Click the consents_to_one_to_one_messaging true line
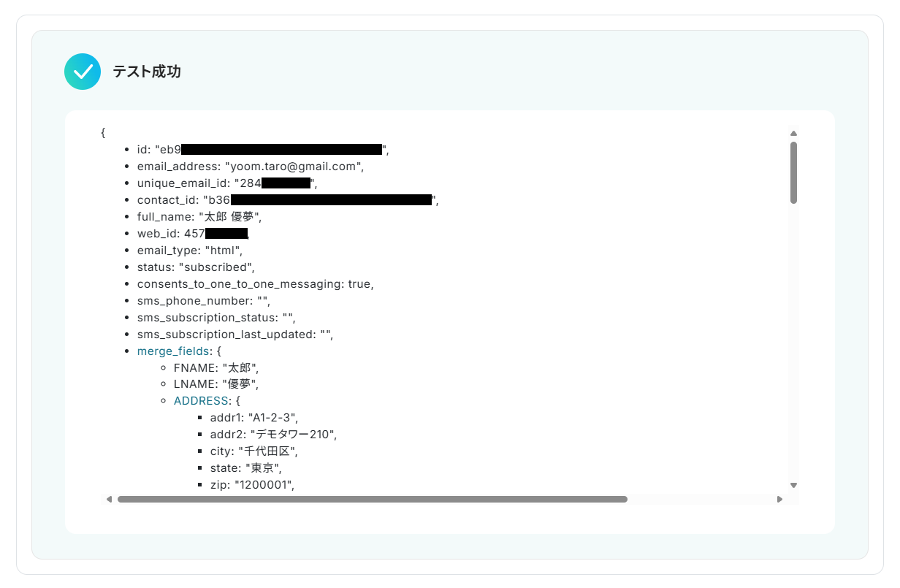This screenshot has height=588, width=900. point(256,284)
